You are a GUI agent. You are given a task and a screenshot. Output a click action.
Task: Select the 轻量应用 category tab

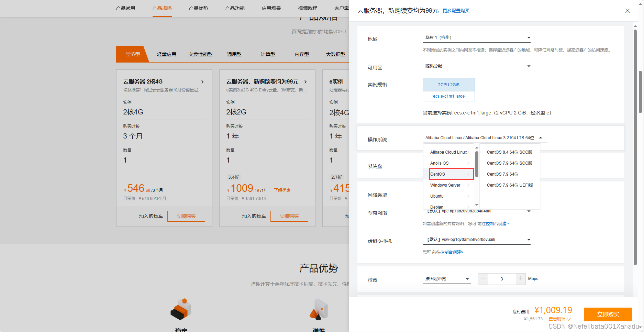pos(167,54)
